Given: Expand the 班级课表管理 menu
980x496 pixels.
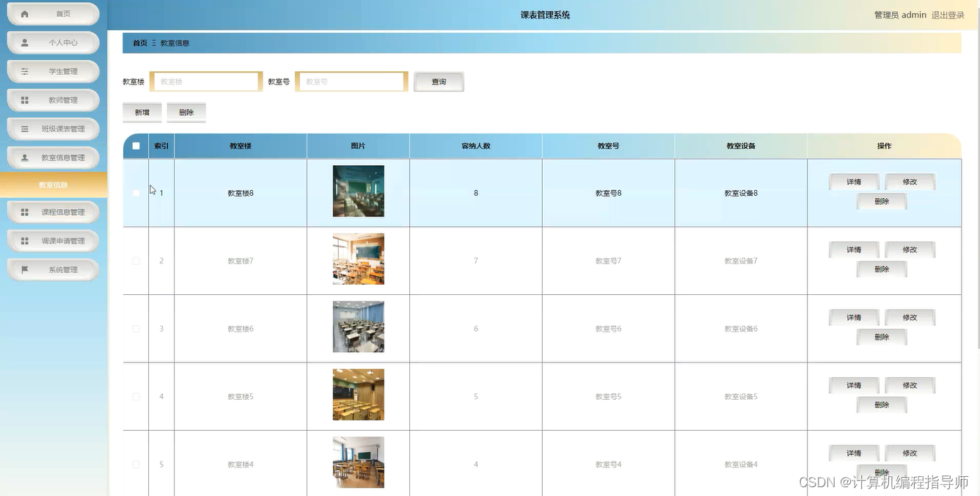Looking at the screenshot, I should (x=53, y=128).
